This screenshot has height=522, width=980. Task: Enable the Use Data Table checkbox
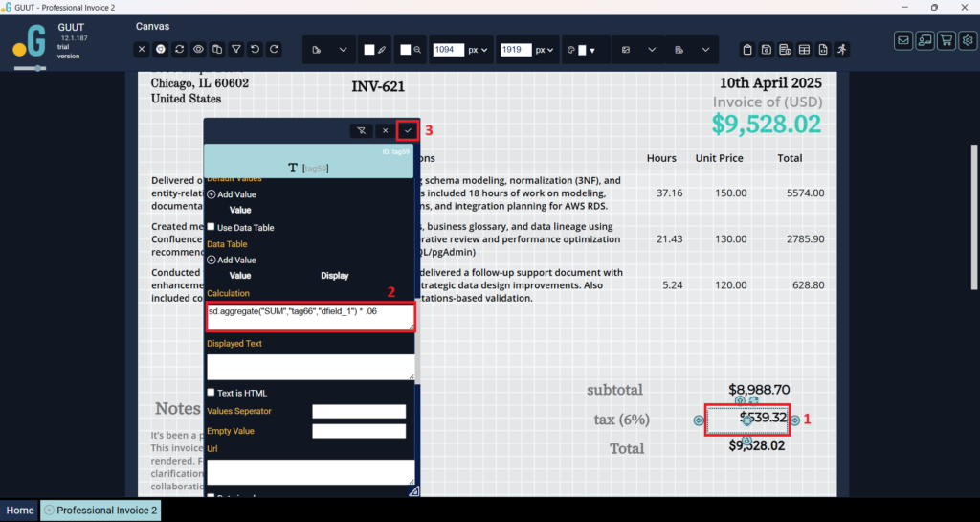(212, 227)
